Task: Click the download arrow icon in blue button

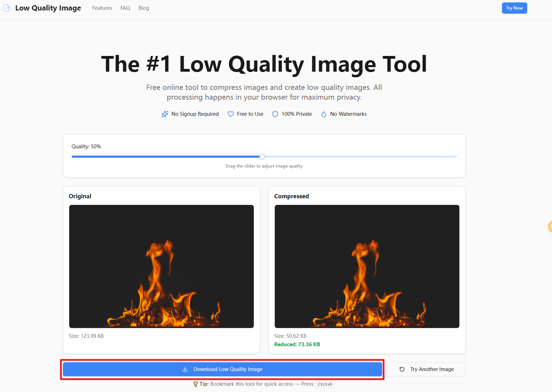Action: (x=185, y=369)
